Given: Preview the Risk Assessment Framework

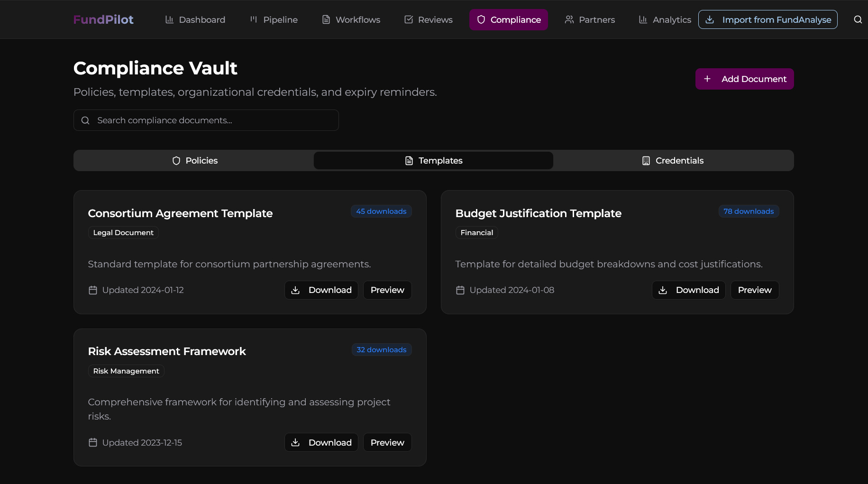Looking at the screenshot, I should (x=387, y=443).
